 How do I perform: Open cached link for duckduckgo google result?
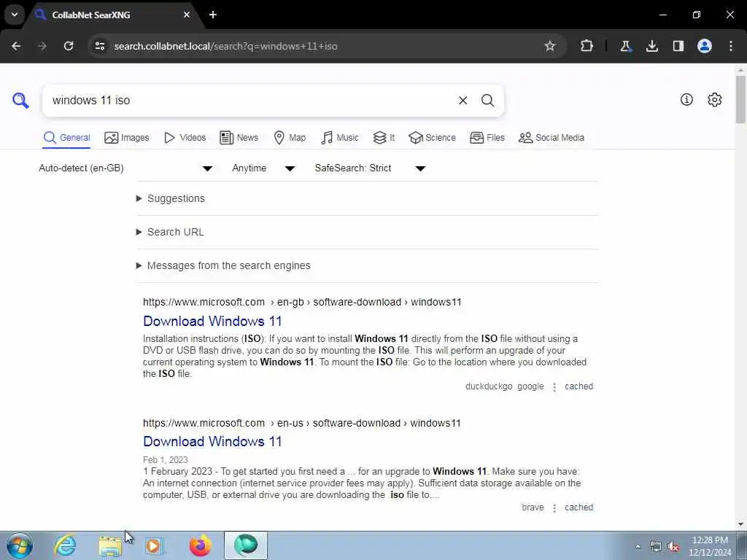[578, 386]
